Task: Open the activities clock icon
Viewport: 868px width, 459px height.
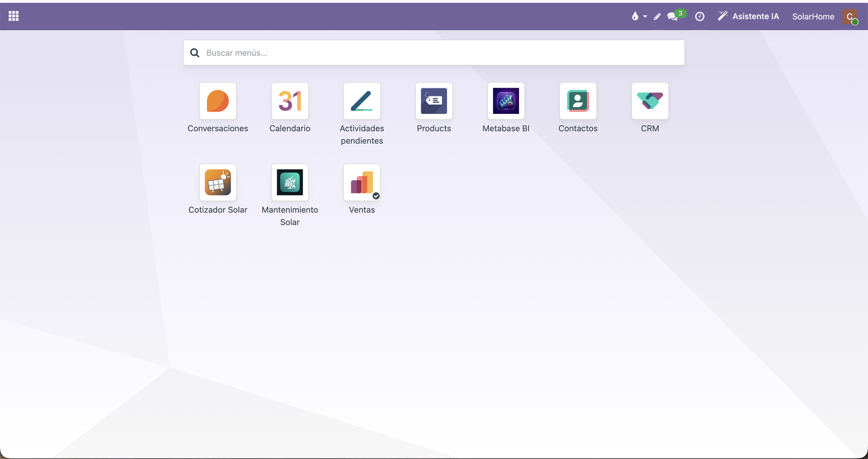Action: click(699, 17)
